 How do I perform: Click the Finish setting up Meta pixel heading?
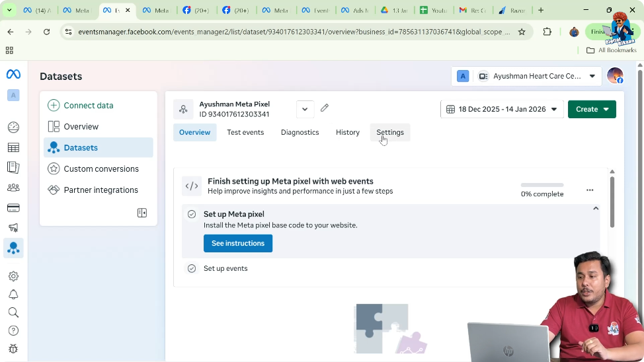coord(290,182)
